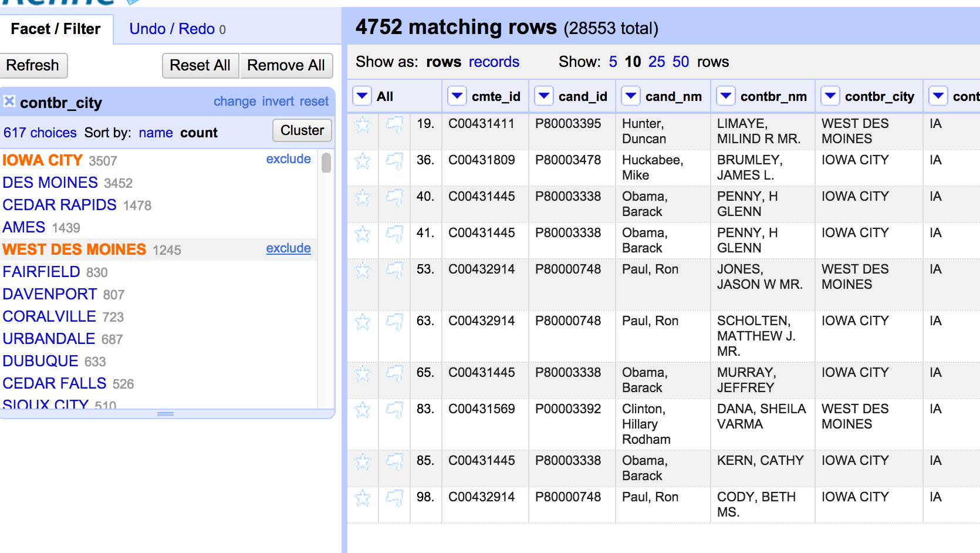Click the Cluster button
This screenshot has width=980, height=553.
(302, 130)
